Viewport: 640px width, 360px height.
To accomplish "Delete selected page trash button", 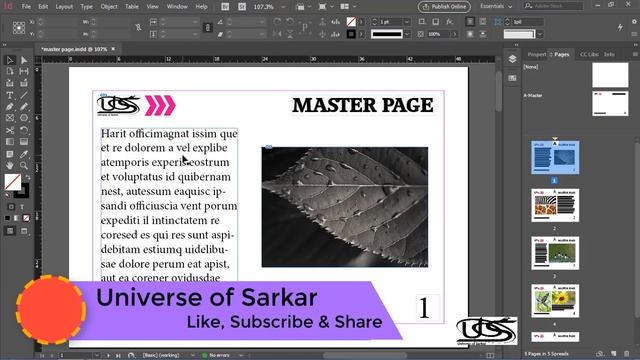I will [627, 353].
